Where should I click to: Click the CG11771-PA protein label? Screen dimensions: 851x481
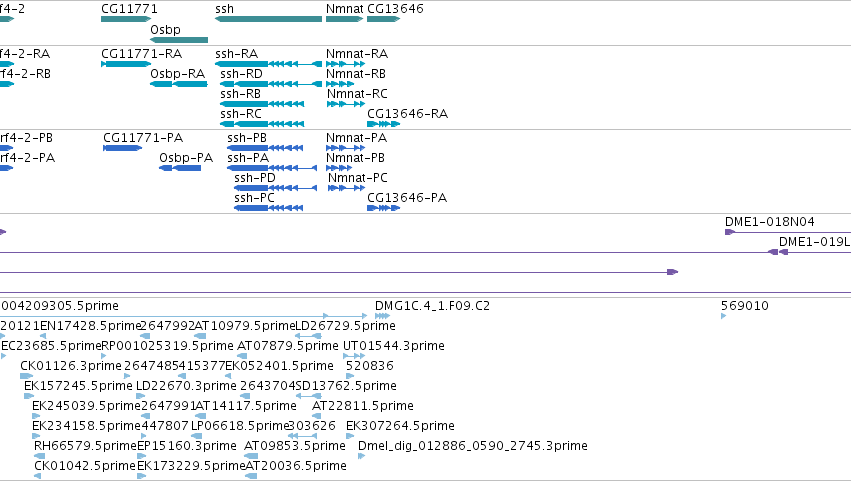point(143,138)
